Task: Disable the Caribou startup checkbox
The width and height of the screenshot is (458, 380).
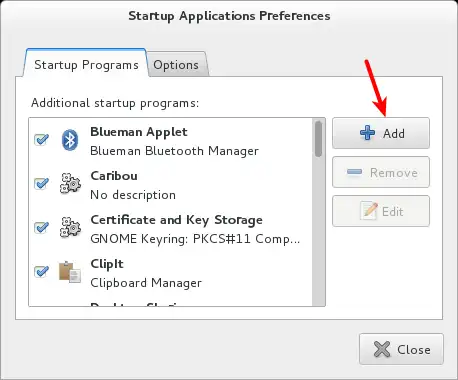Action: tap(41, 183)
